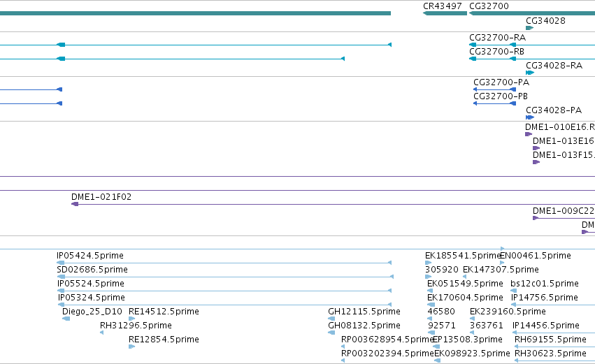Choose the IP05324.5prime EST label
Viewport: 595px width, 364px height.
(x=92, y=298)
